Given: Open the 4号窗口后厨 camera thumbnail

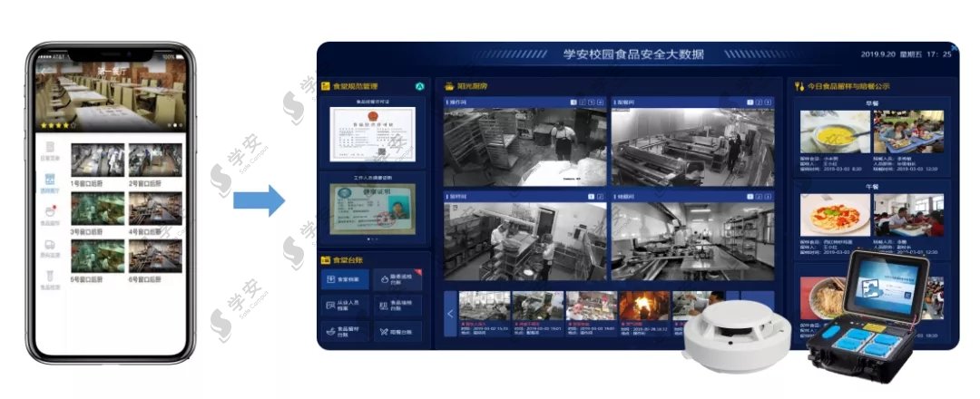Looking at the screenshot, I should pos(155,209).
